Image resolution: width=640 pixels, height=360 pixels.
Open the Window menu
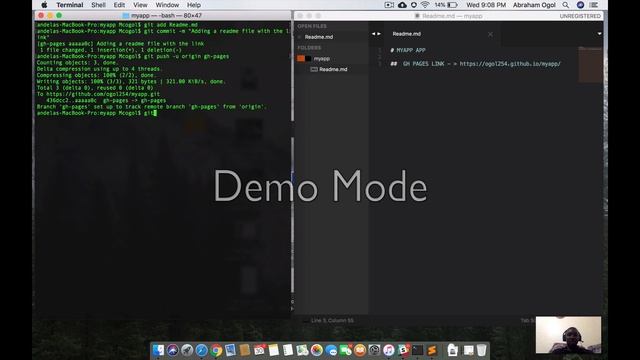tap(167, 5)
